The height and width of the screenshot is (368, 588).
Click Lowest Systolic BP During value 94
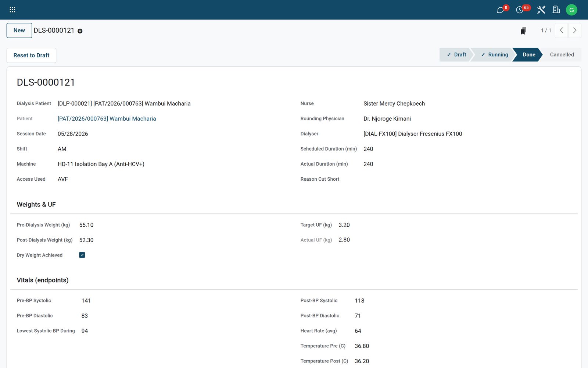85,331
